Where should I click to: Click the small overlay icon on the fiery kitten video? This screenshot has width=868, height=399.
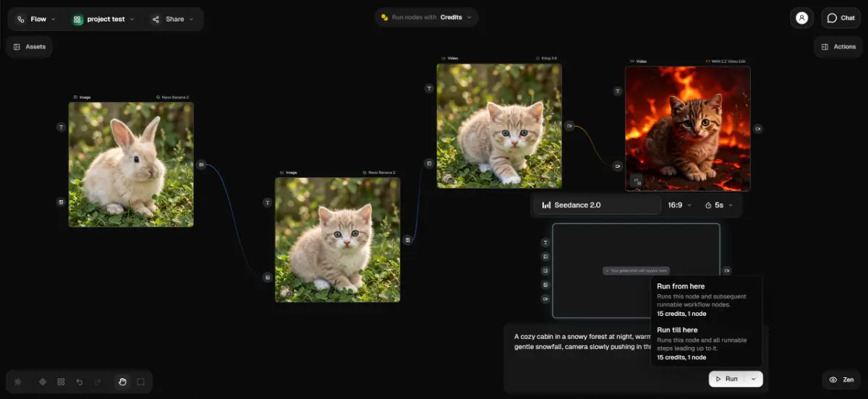637,181
